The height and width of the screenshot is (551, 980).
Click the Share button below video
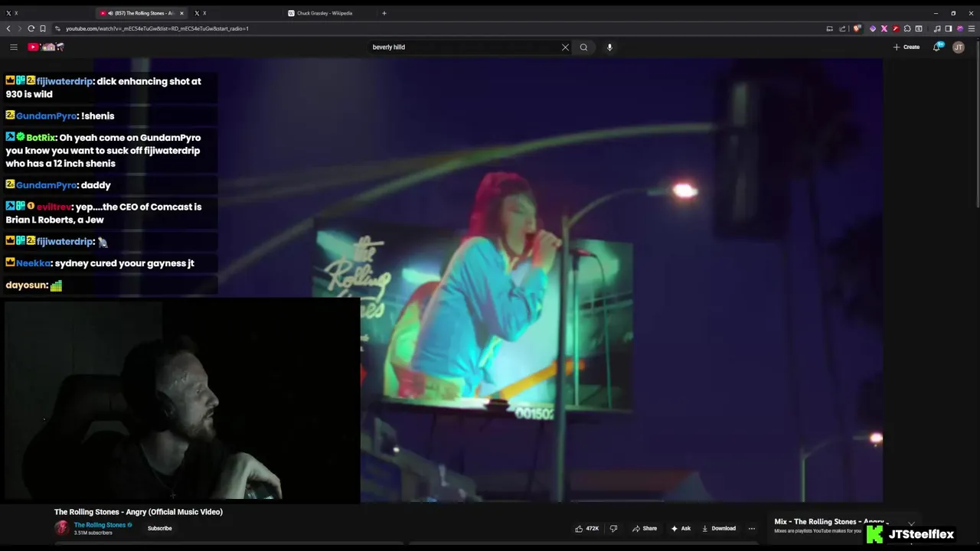click(x=645, y=528)
